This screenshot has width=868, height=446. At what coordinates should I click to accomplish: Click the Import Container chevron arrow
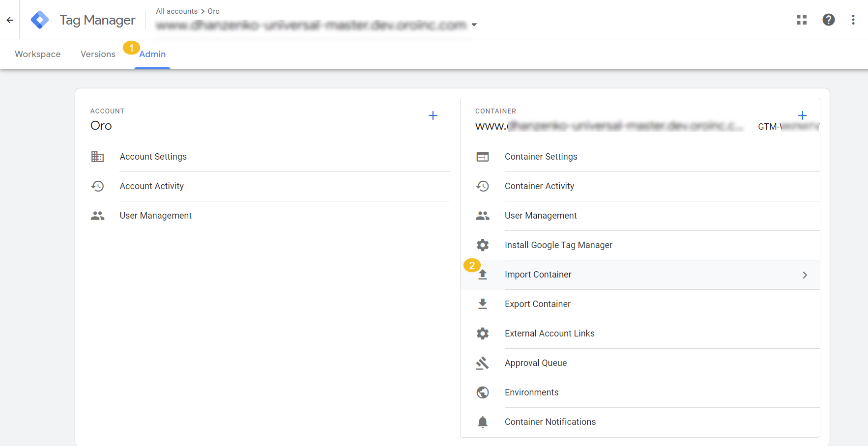[805, 275]
